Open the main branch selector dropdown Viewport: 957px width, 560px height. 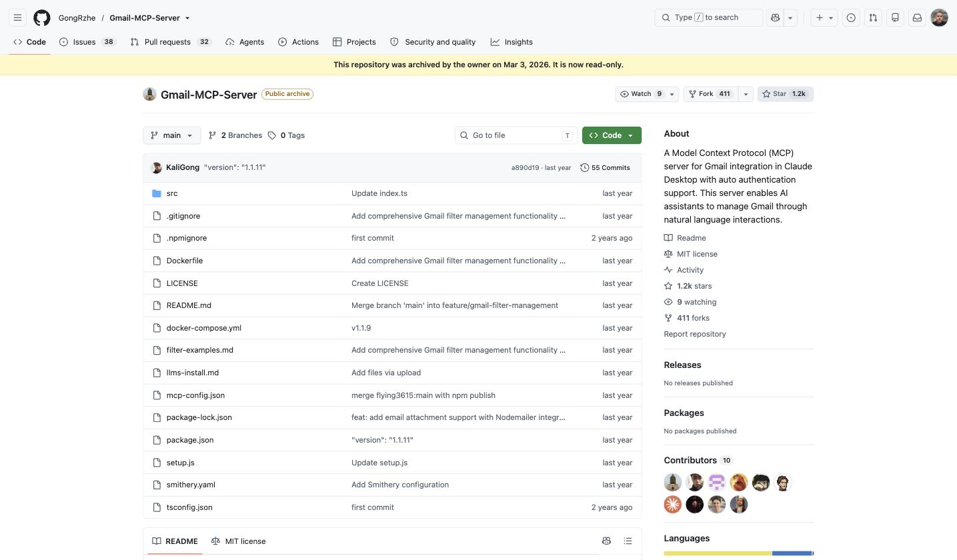172,135
